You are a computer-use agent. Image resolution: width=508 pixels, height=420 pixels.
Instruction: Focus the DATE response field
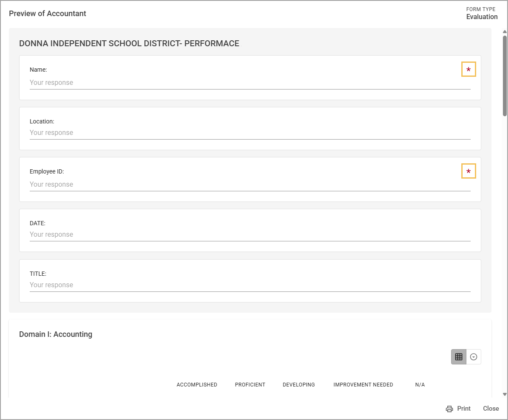pos(250,235)
